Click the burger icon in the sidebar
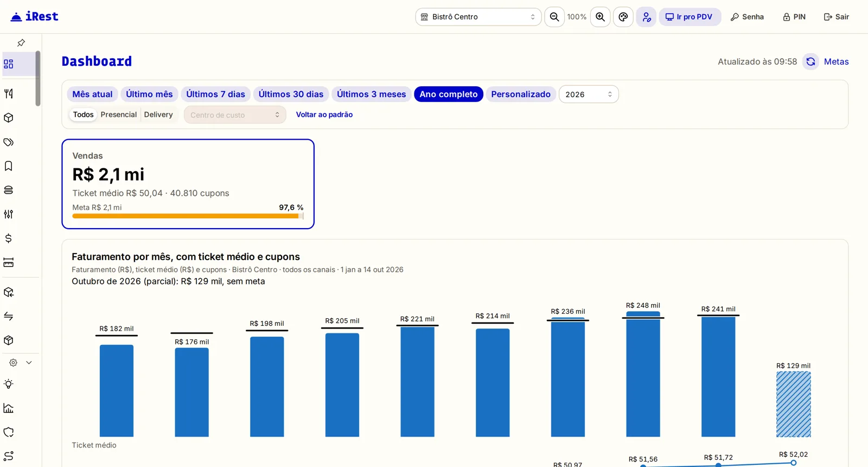Image resolution: width=868 pixels, height=467 pixels. click(x=9, y=190)
